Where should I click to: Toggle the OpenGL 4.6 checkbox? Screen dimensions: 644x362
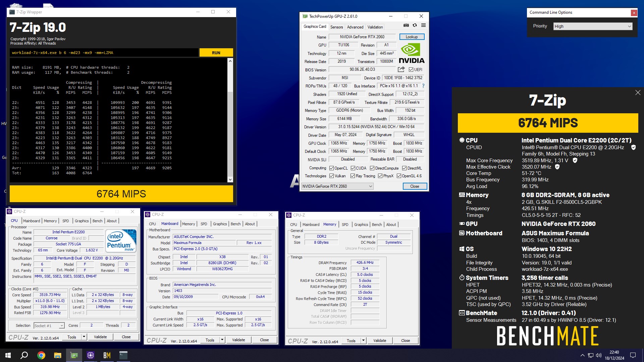pyautogui.click(x=399, y=176)
